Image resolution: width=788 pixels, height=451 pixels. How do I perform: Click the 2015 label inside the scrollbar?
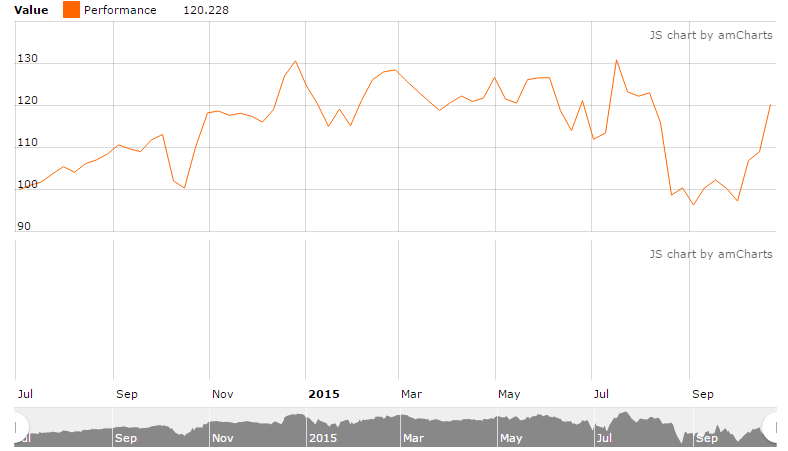[323, 438]
